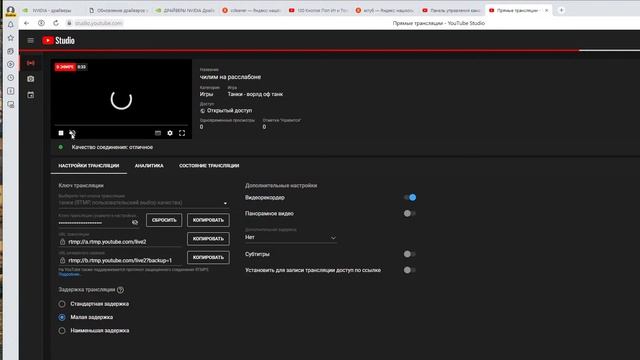Switch to the Панель управления browser tab
The height and width of the screenshot is (360, 640).
click(451, 10)
